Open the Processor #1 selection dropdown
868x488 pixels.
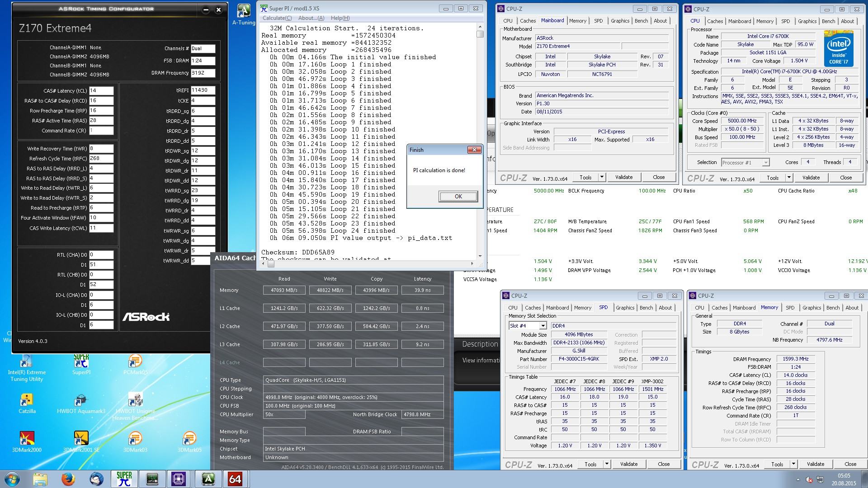coord(765,163)
